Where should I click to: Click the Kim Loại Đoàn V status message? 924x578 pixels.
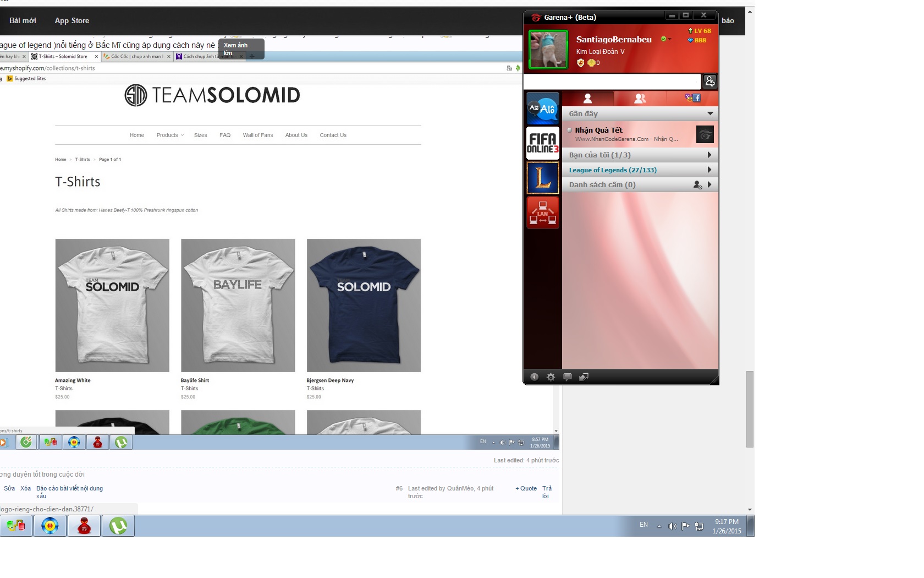coord(600,52)
